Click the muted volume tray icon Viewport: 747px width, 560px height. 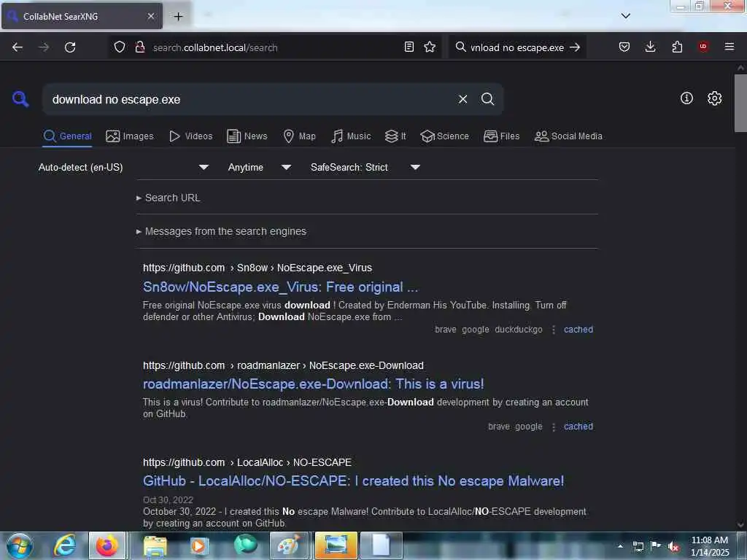pos(673,546)
